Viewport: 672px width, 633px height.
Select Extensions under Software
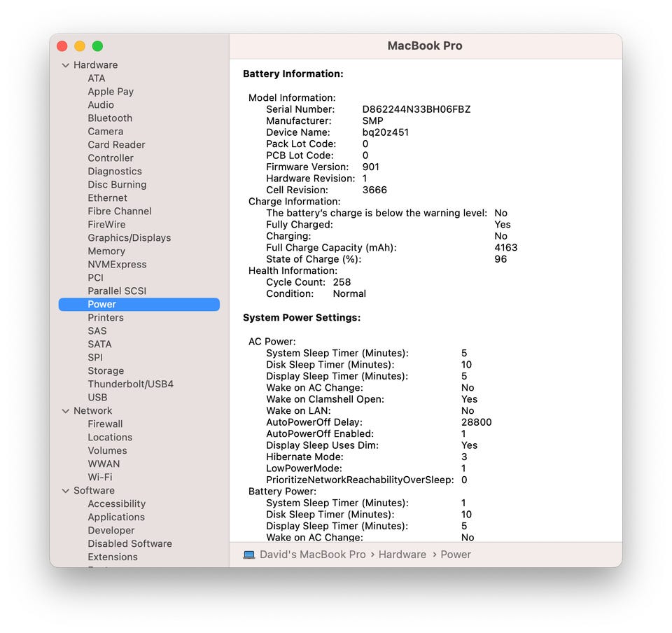coord(113,557)
